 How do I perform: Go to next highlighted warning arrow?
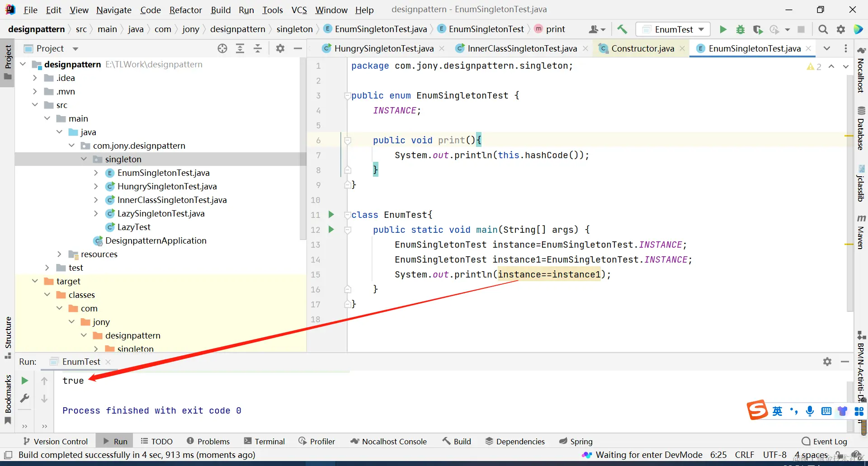(x=846, y=66)
